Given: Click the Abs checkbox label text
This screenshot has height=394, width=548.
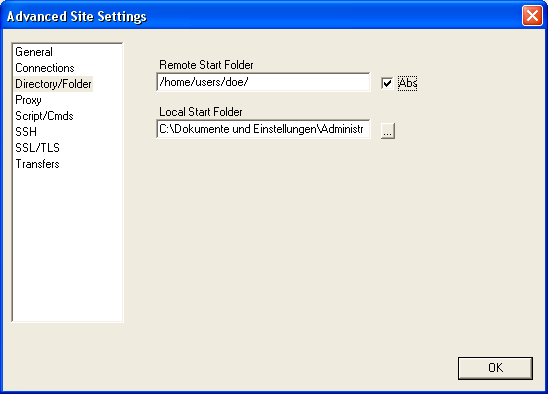Looking at the screenshot, I should tap(408, 83).
